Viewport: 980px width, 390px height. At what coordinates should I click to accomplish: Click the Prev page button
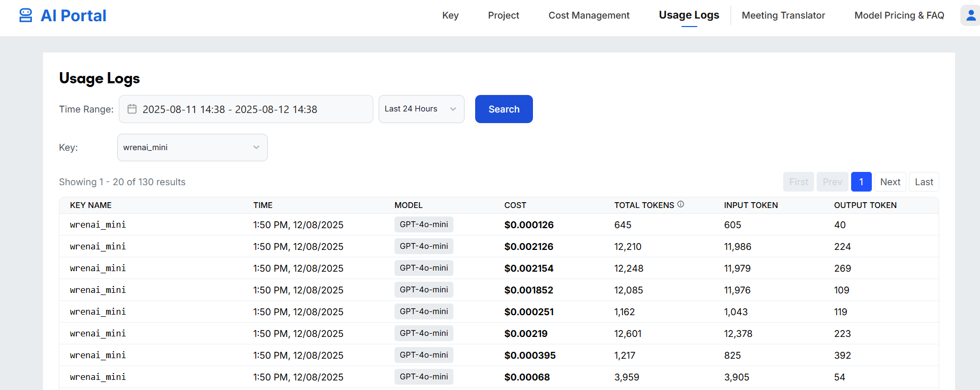coord(833,182)
